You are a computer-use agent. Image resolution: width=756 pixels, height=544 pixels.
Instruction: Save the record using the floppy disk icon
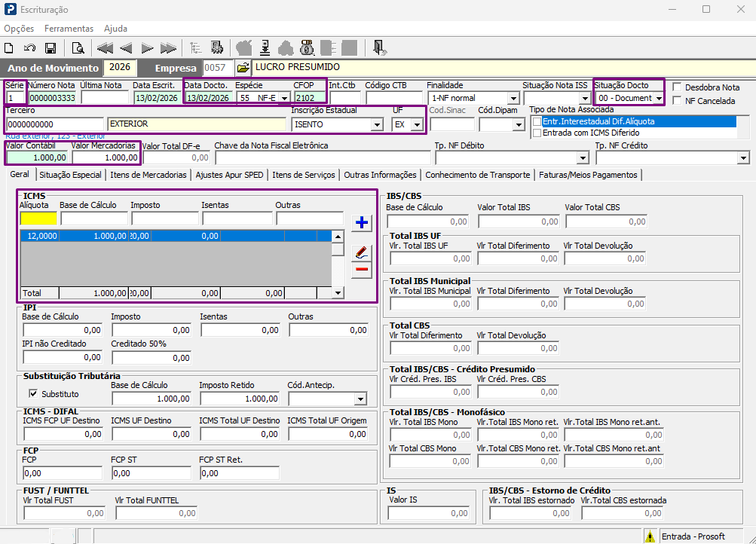tap(51, 48)
